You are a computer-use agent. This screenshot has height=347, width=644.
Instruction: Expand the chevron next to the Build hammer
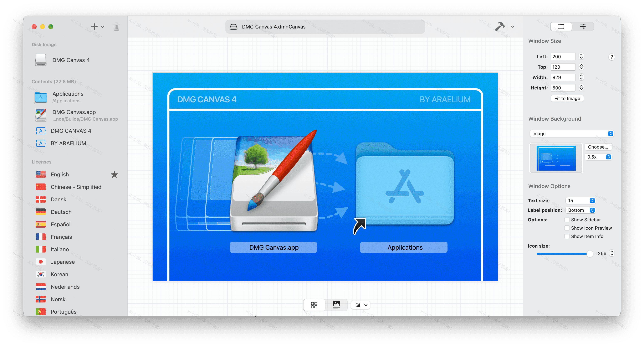(x=512, y=27)
